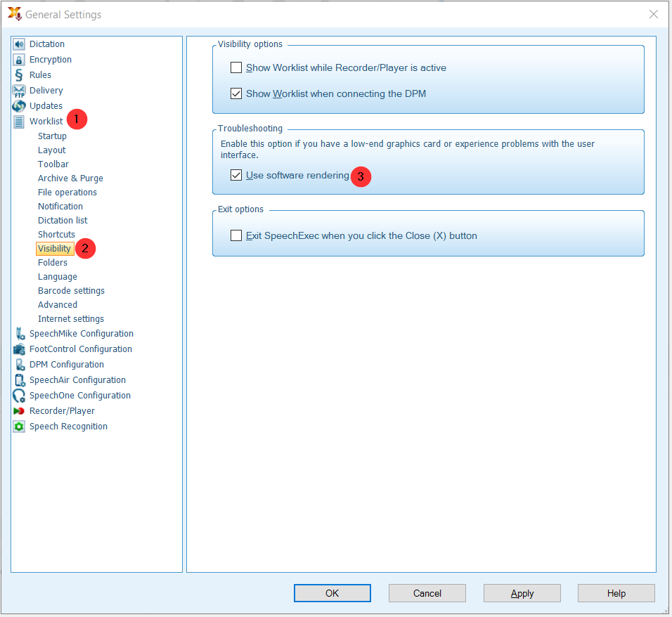Click the SpeechAir Configuration icon
The height and width of the screenshot is (617, 672).
point(20,380)
